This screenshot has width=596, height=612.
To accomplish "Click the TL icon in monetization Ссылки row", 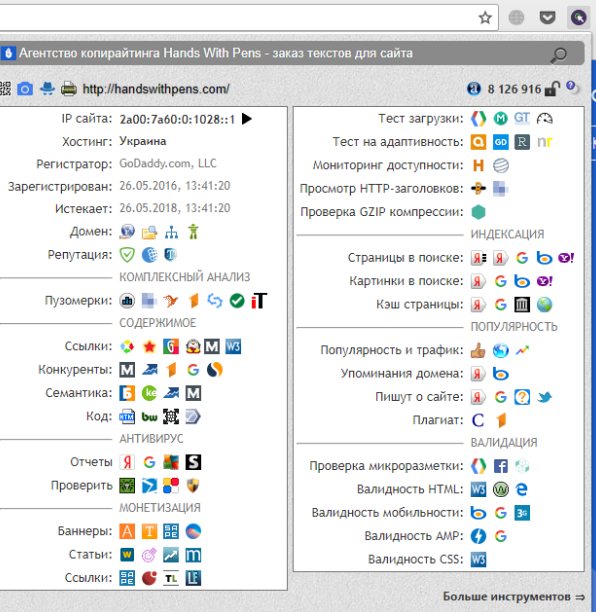I will [x=171, y=578].
